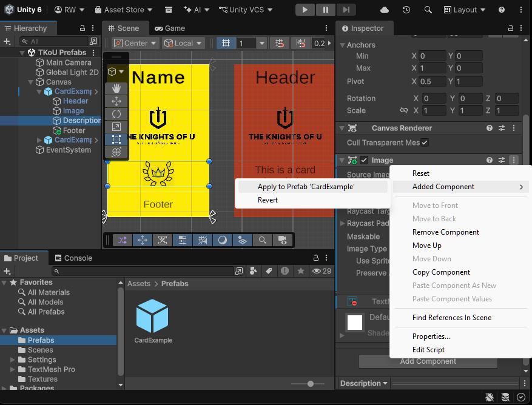Click the Pivot X input field
The image size is (532, 405).
433,81
